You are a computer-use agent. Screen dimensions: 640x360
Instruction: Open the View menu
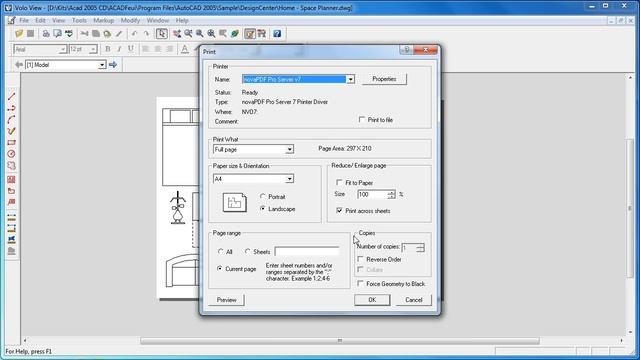click(x=58, y=20)
